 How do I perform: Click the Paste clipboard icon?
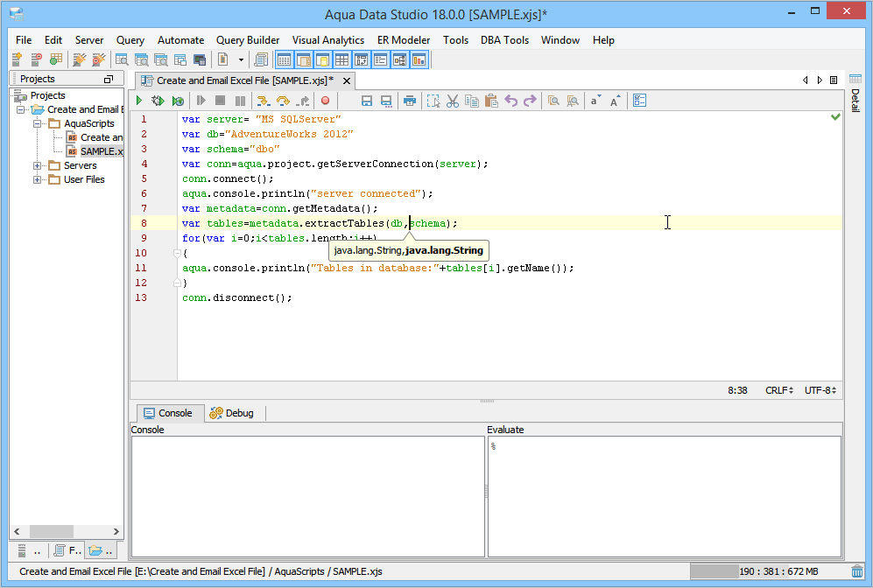(491, 101)
